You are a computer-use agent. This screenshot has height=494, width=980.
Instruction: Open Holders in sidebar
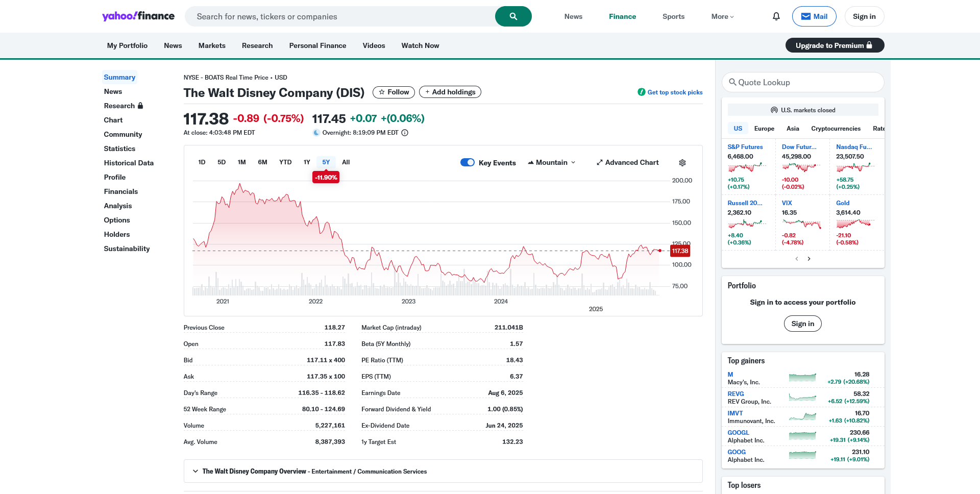[117, 234]
